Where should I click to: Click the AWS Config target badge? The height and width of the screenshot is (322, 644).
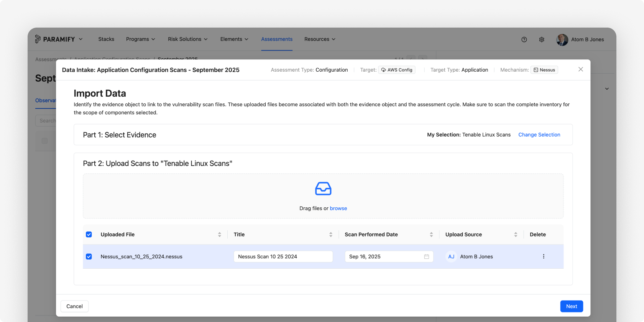tap(397, 70)
